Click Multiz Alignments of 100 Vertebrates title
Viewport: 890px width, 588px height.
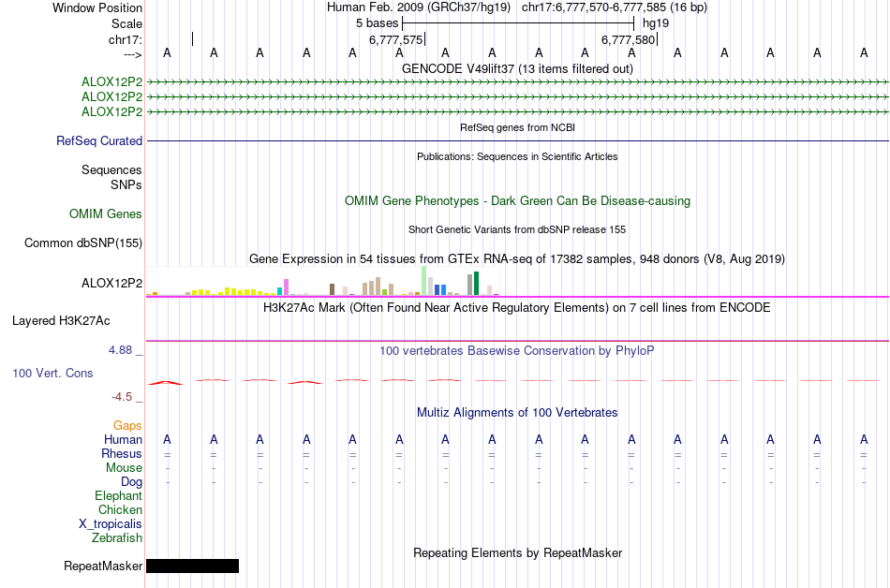click(x=517, y=413)
